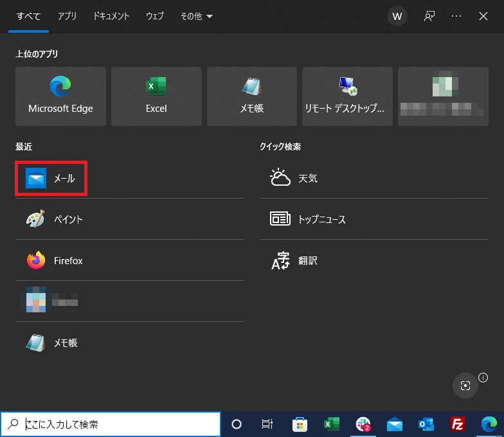Image resolution: width=504 pixels, height=437 pixels.
Task: Open the blurred fifth top app tile
Action: (444, 96)
